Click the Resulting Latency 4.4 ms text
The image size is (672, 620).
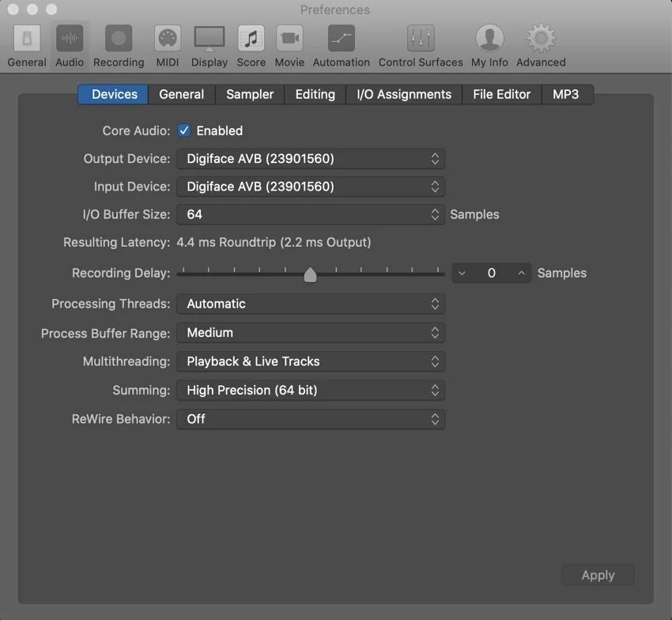(x=274, y=242)
